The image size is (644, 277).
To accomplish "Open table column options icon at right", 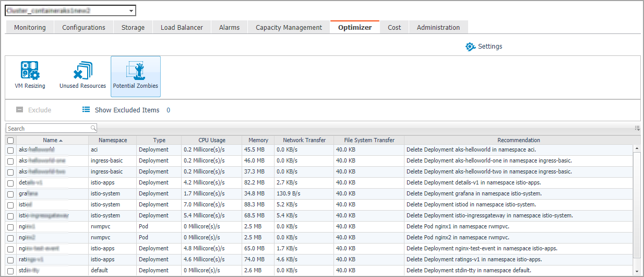I will point(637,128).
